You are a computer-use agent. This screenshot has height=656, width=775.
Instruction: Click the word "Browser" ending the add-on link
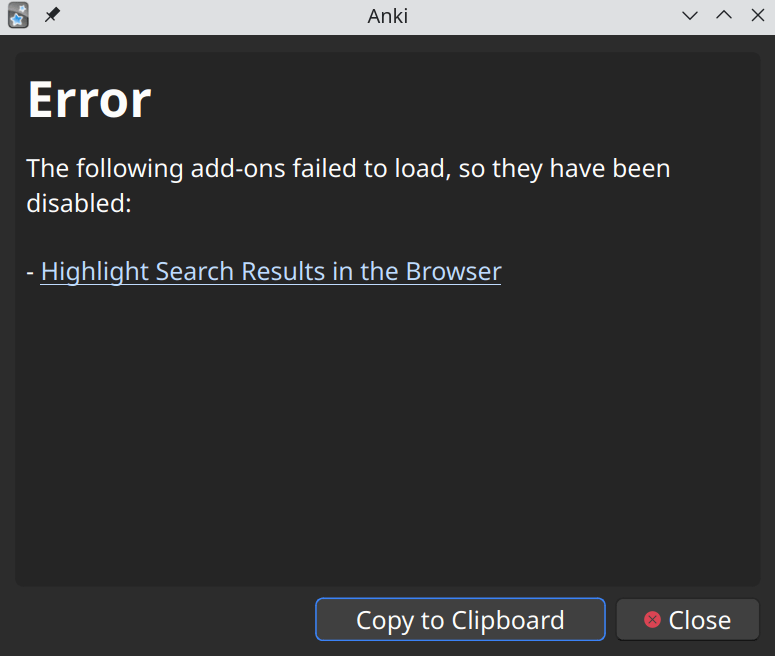point(453,271)
